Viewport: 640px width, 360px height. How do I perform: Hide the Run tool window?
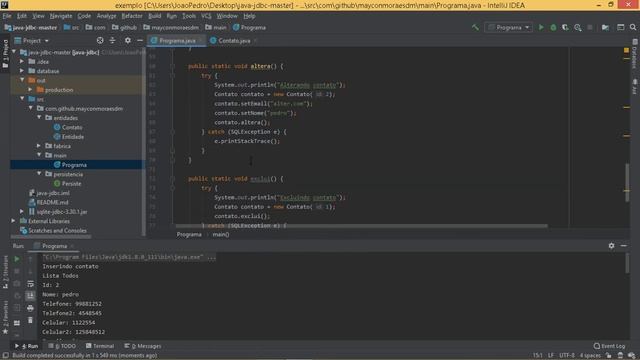pos(624,246)
